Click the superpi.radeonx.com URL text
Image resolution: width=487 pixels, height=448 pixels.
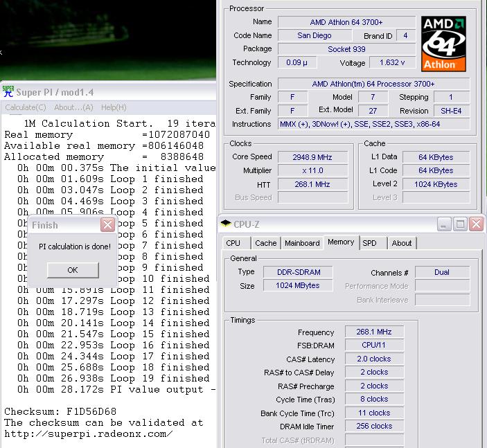(x=89, y=433)
